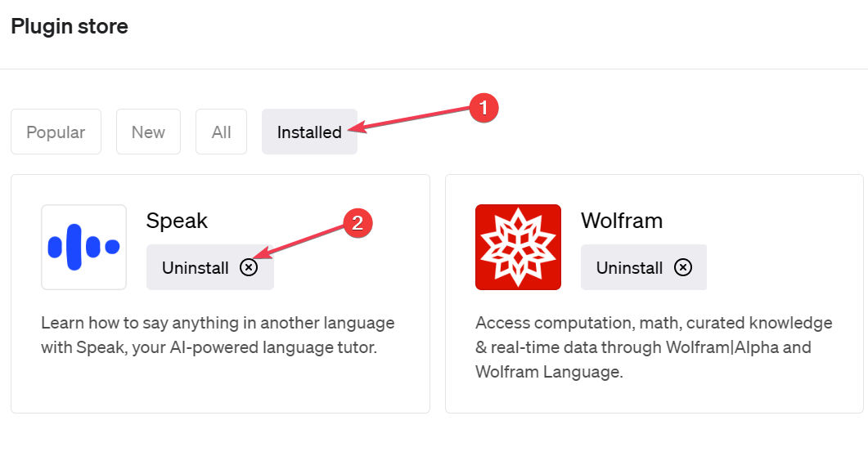Uninstall the Wolfram plugin

(x=644, y=267)
